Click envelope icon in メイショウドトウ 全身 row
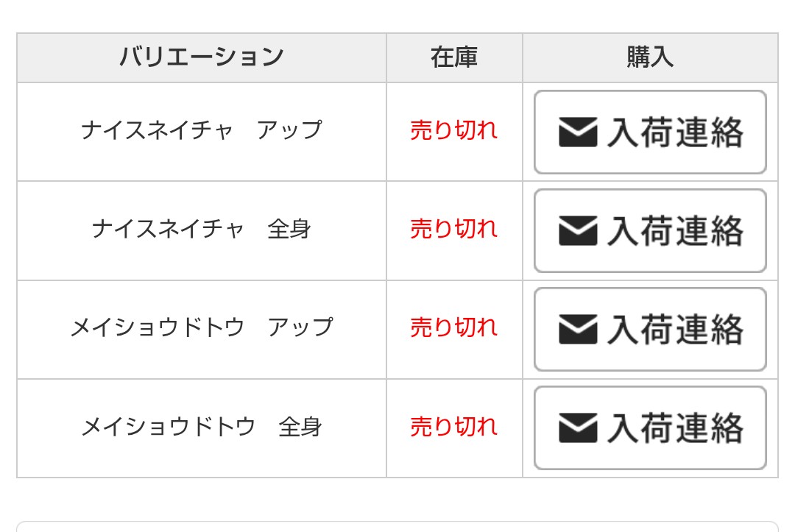 pyautogui.click(x=578, y=428)
